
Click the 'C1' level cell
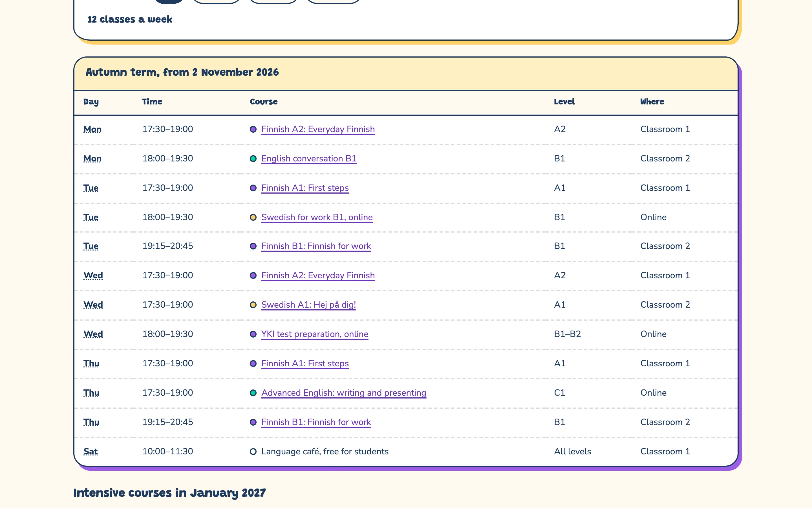560,393
